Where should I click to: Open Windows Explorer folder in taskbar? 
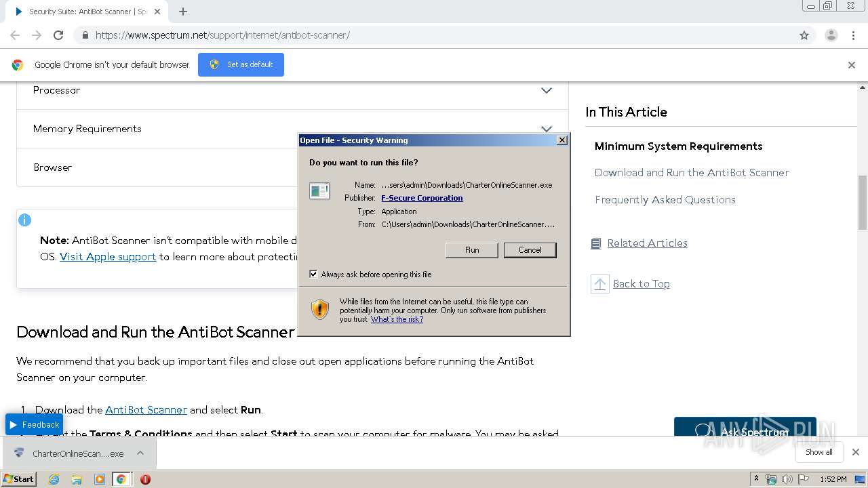pyautogui.click(x=77, y=479)
